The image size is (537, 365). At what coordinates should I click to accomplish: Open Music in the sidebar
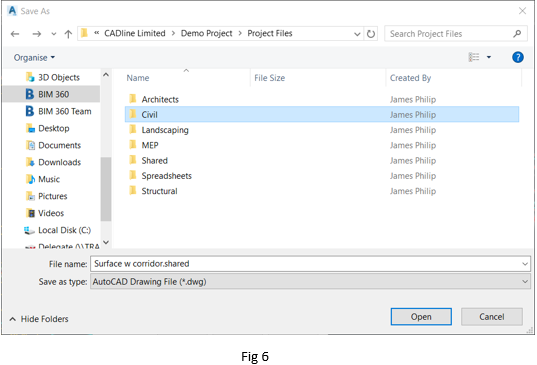click(x=43, y=179)
